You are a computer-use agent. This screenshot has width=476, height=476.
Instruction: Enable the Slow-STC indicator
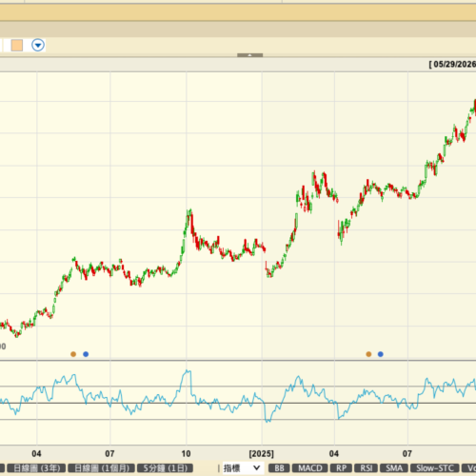435,468
